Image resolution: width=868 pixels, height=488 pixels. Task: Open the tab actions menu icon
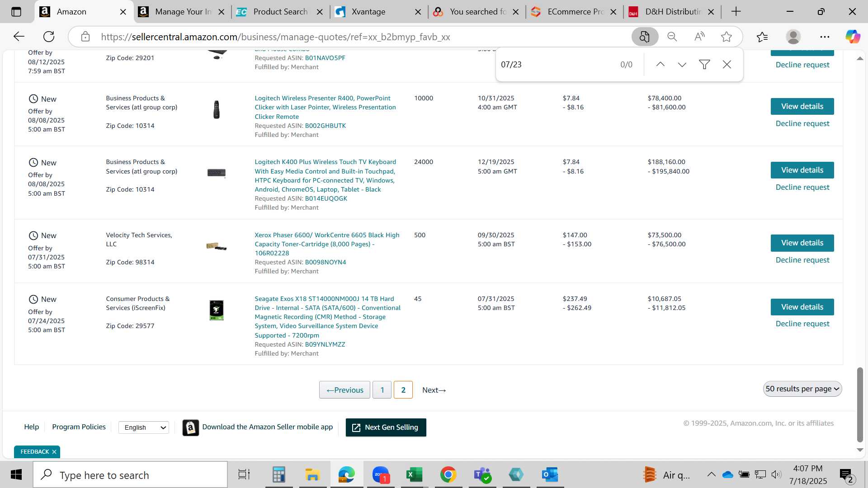tap(16, 12)
